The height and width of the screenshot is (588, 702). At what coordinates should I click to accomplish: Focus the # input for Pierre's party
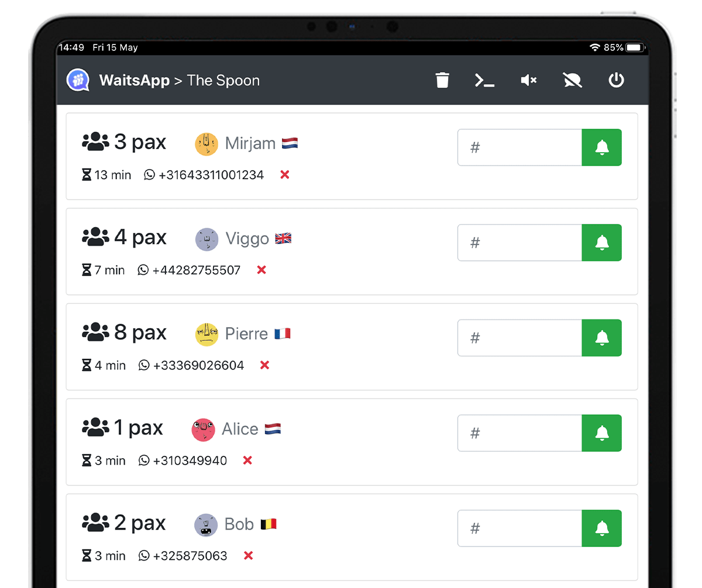tap(519, 338)
